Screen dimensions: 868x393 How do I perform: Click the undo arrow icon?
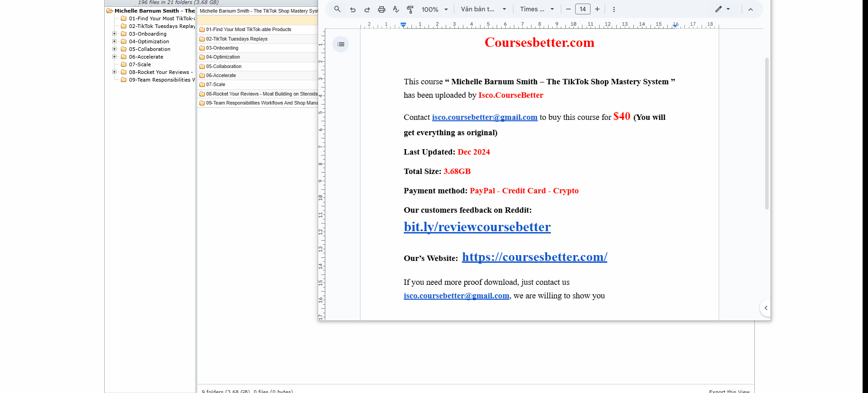pos(353,9)
